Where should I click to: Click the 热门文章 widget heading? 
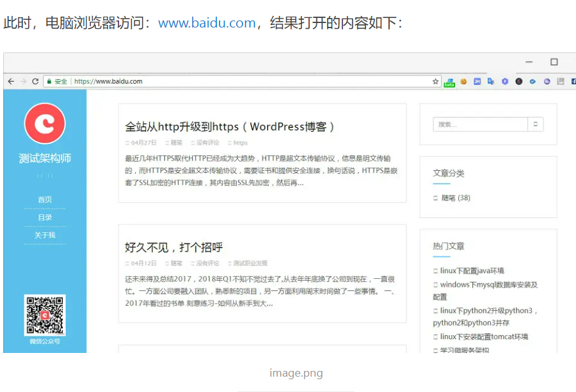(449, 246)
